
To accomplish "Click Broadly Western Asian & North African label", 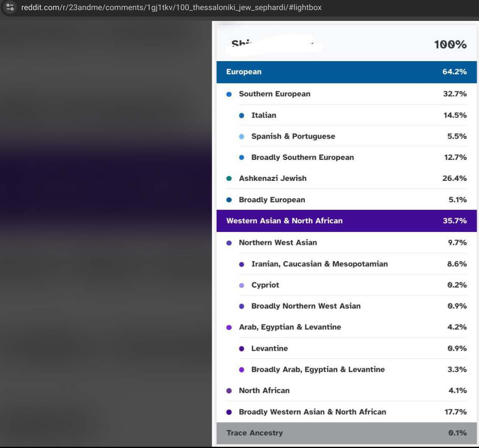I will pos(312,412).
